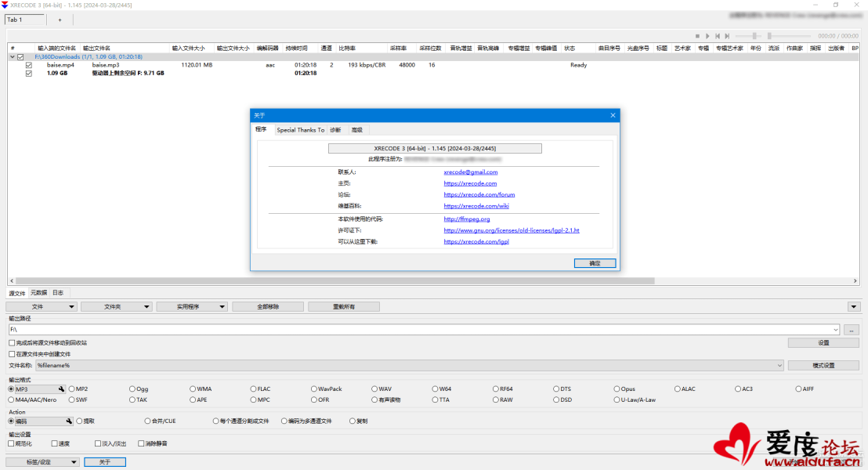Viewport: 868px width, 470px height.
Task: Open xrecode@gmail.com contact link
Action: (471, 172)
